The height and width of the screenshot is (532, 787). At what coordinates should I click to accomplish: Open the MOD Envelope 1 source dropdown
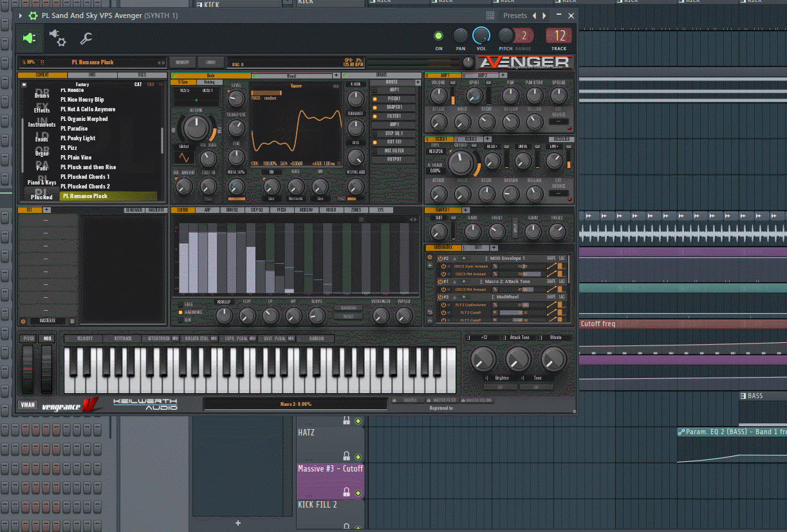(507, 258)
